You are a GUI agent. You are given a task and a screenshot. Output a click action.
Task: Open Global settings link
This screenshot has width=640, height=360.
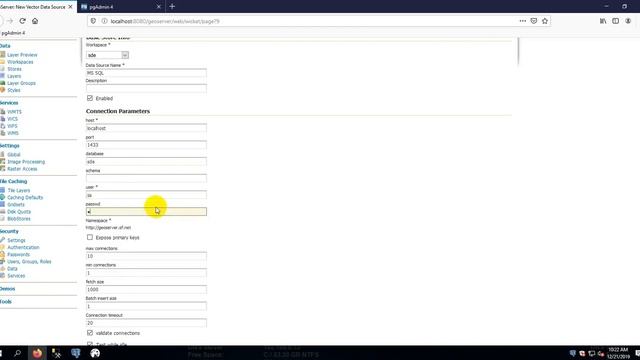tap(13, 154)
